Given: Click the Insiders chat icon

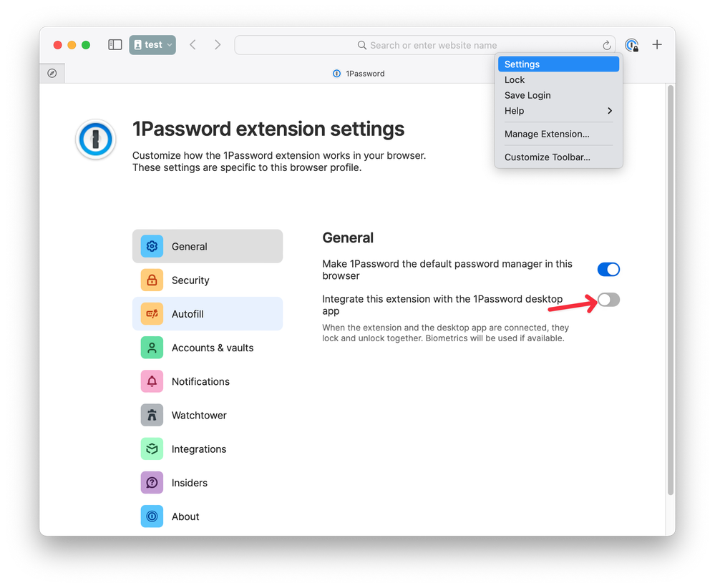Looking at the screenshot, I should pos(152,483).
